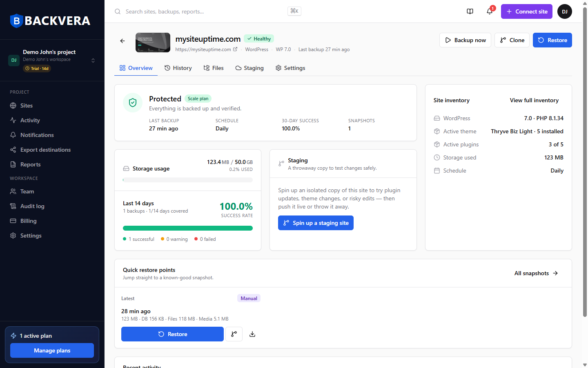Switch to the Files tab
This screenshot has width=588, height=368.
(214, 68)
